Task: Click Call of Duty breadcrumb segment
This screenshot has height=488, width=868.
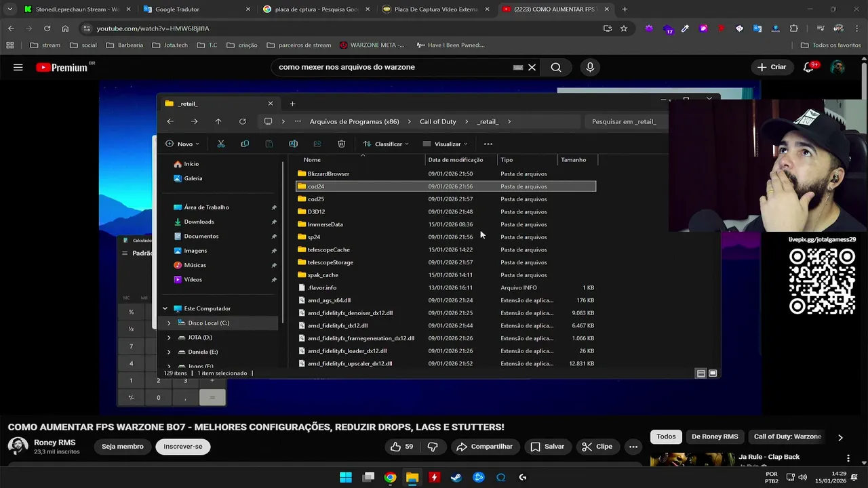Action: click(x=437, y=122)
